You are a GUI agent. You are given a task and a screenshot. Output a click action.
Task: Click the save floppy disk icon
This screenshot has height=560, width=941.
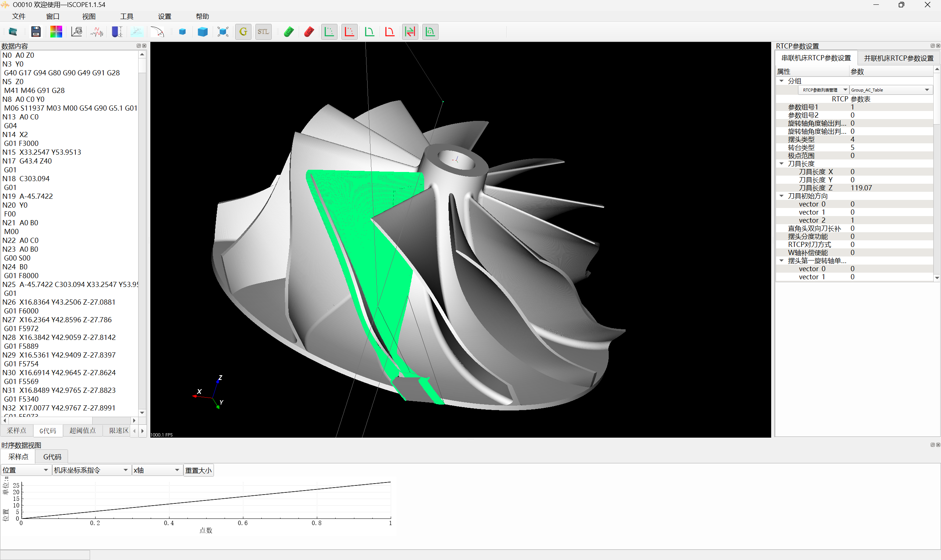36,32
